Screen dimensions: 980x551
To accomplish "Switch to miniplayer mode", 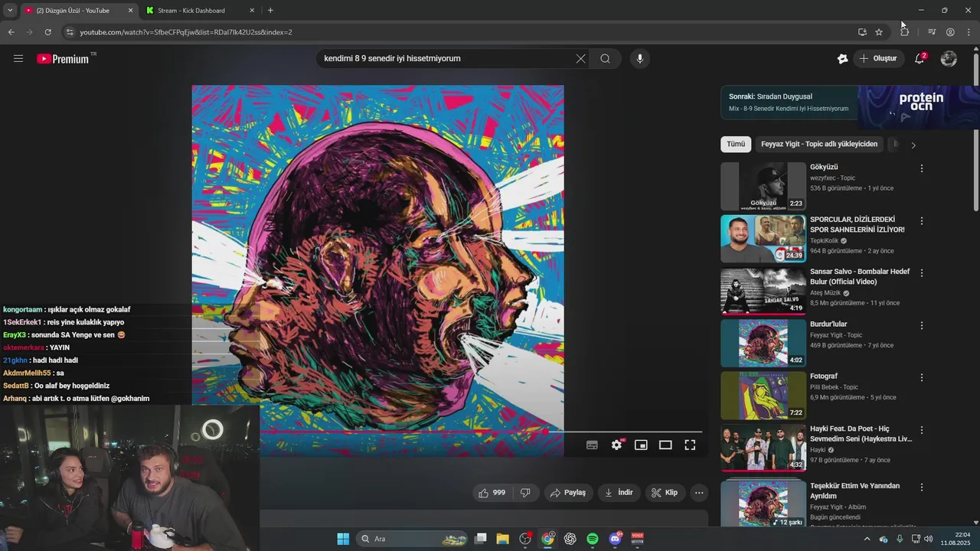I will [641, 445].
